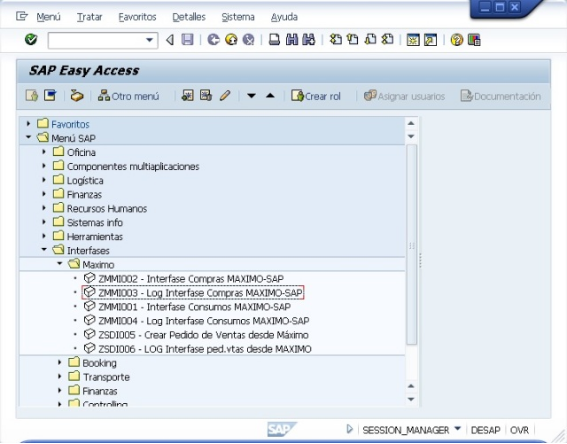567x444 pixels.
Task: Click the Change Favorites pencil icon
Action: coord(225,96)
